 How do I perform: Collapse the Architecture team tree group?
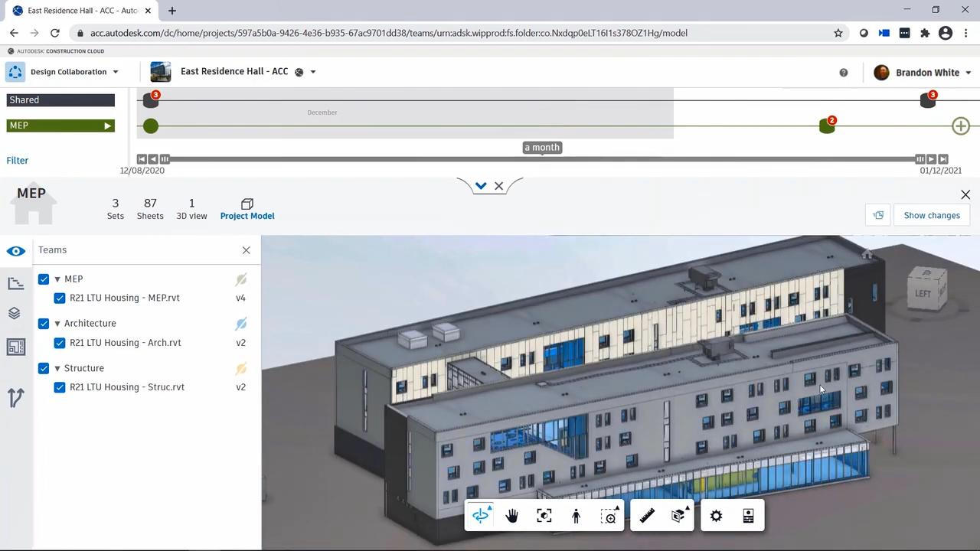pos(57,324)
